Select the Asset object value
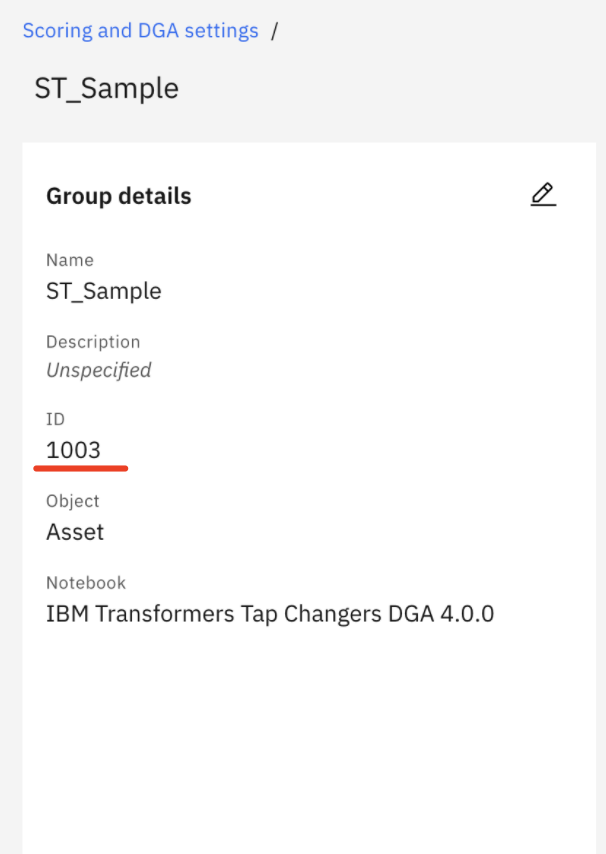 tap(75, 532)
